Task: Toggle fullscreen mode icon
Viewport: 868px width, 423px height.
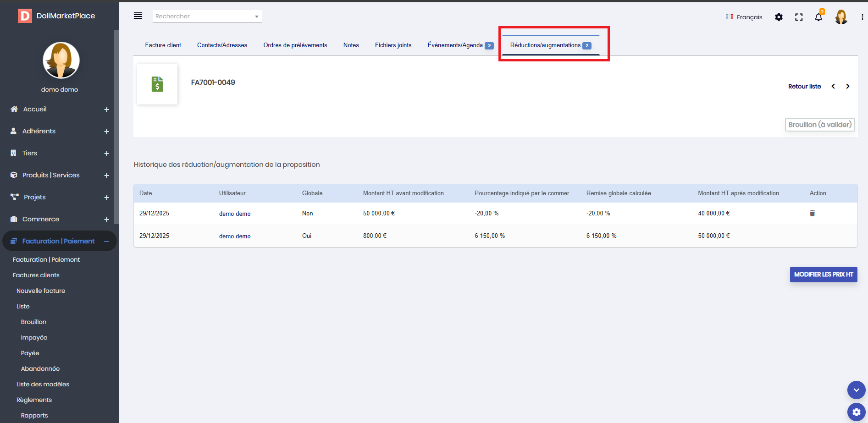Action: [799, 17]
